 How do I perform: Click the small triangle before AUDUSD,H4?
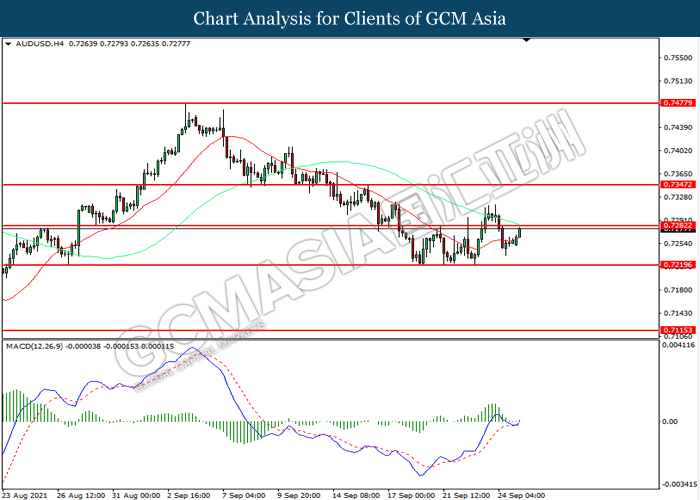pos(8,44)
